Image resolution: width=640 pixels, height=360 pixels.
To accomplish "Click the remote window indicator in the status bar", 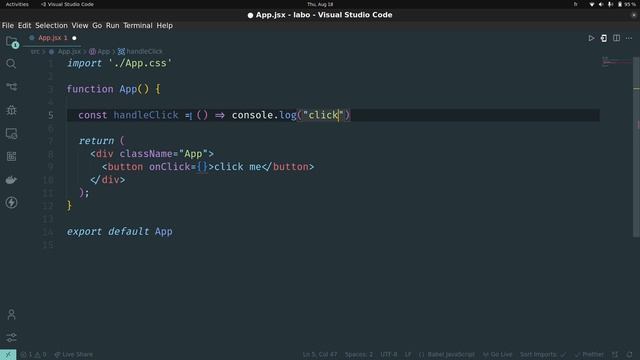I will (x=8, y=355).
